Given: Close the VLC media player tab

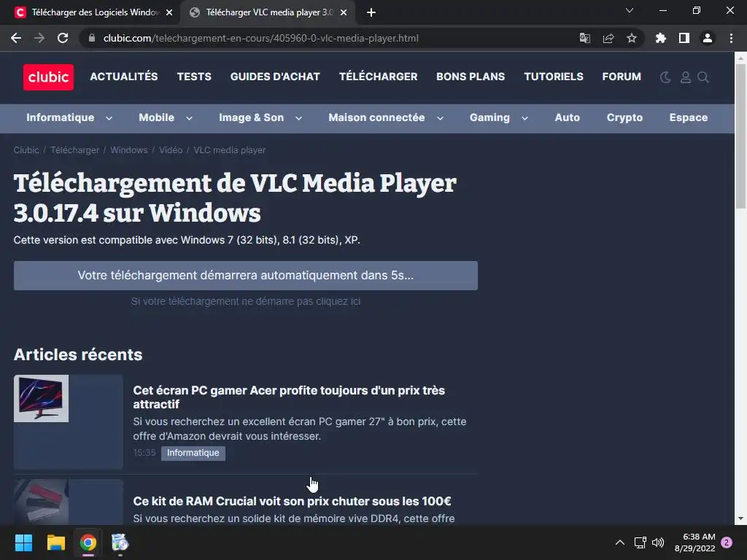Looking at the screenshot, I should click(344, 12).
